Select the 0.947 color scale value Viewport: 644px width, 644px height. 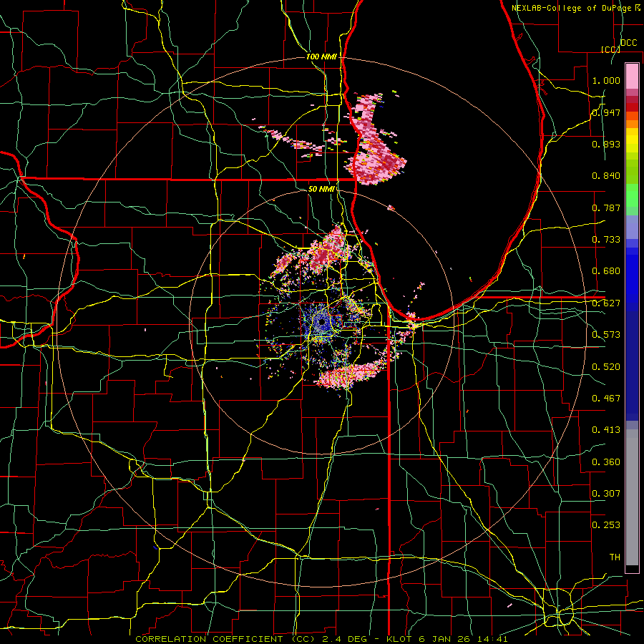(606, 112)
